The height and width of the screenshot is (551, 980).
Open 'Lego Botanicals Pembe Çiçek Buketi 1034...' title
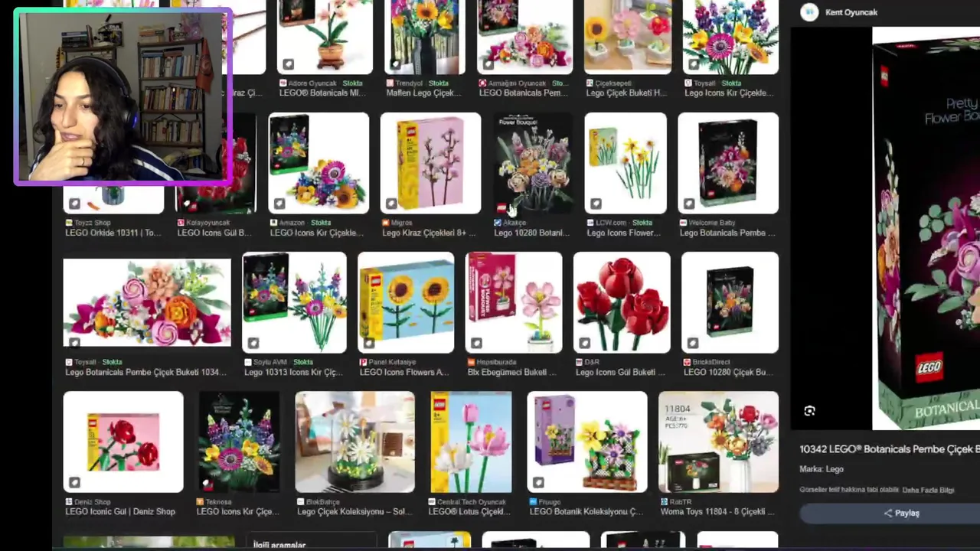click(x=145, y=372)
